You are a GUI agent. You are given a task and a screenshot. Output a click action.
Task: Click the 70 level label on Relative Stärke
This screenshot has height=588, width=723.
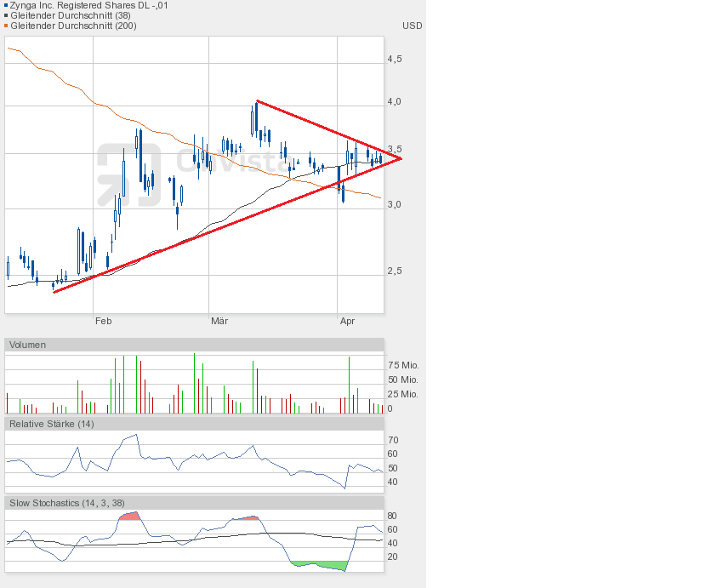pos(393,440)
